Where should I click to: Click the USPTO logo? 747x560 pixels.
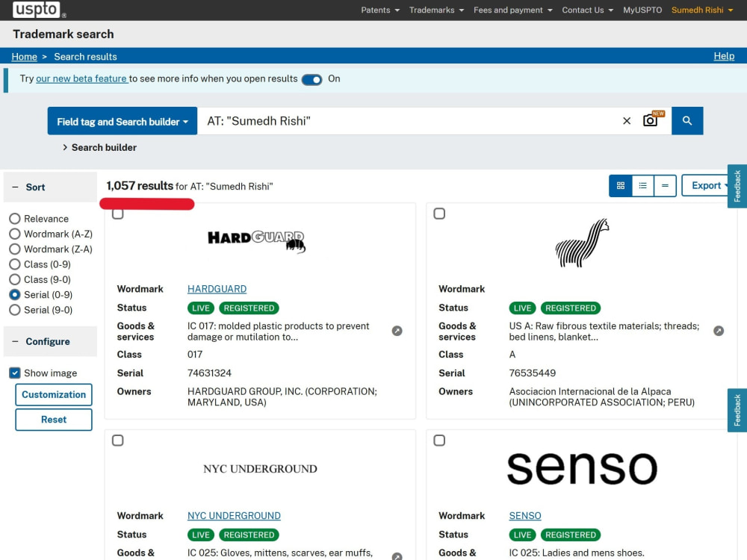point(37,10)
